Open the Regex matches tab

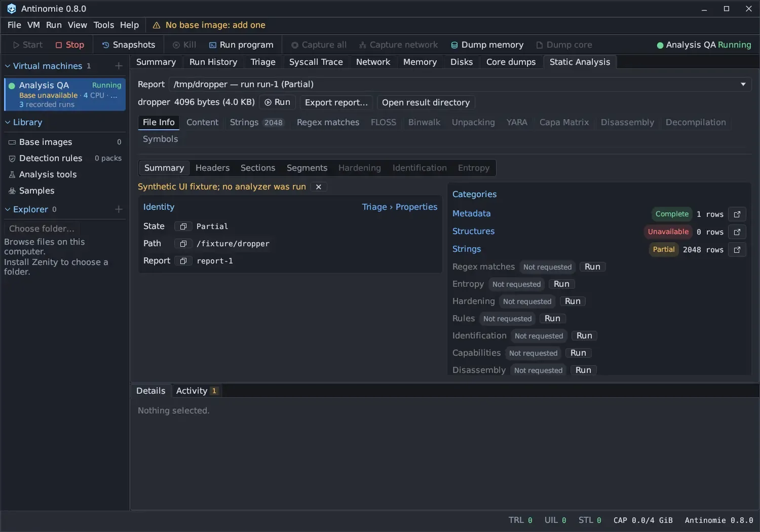coord(328,122)
